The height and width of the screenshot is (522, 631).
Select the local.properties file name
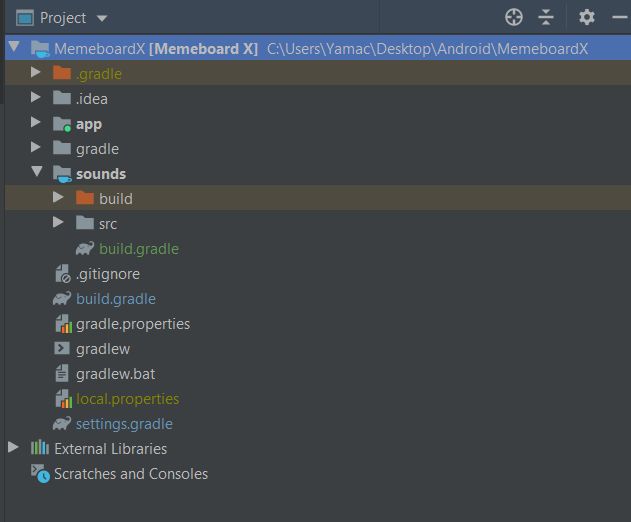[128, 399]
